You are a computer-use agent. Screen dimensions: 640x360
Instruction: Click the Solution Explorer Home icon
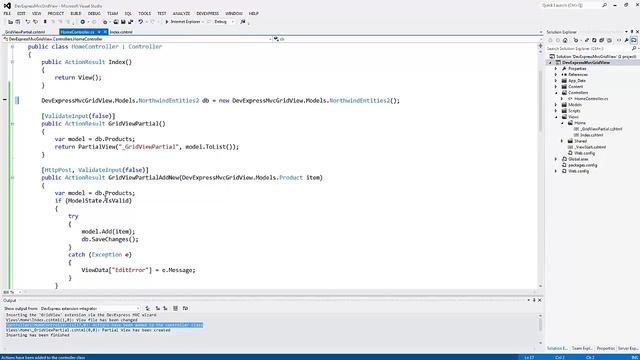point(565,40)
